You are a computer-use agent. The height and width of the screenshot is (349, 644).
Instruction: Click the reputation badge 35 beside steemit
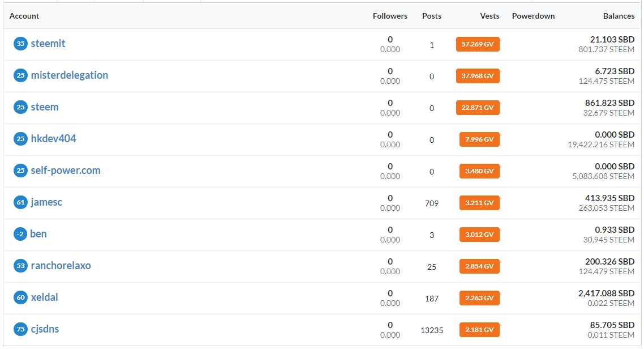click(21, 44)
